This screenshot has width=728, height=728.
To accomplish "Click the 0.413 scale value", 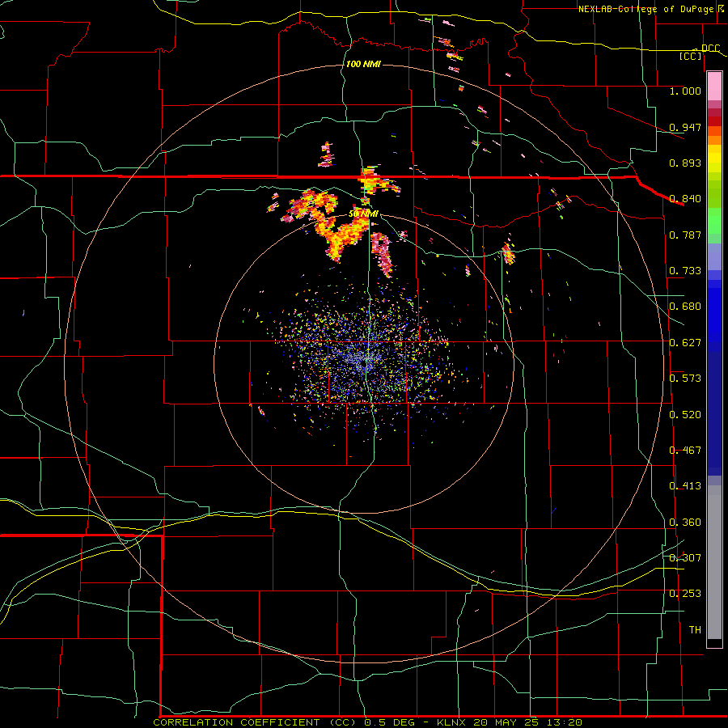I will (x=685, y=486).
